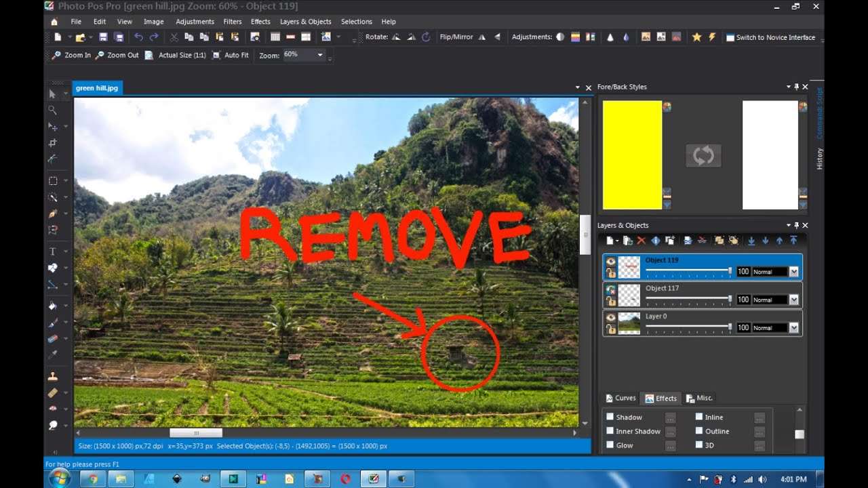Image resolution: width=868 pixels, height=488 pixels.
Task: Hide Layer 0 with eye icon
Action: click(611, 317)
